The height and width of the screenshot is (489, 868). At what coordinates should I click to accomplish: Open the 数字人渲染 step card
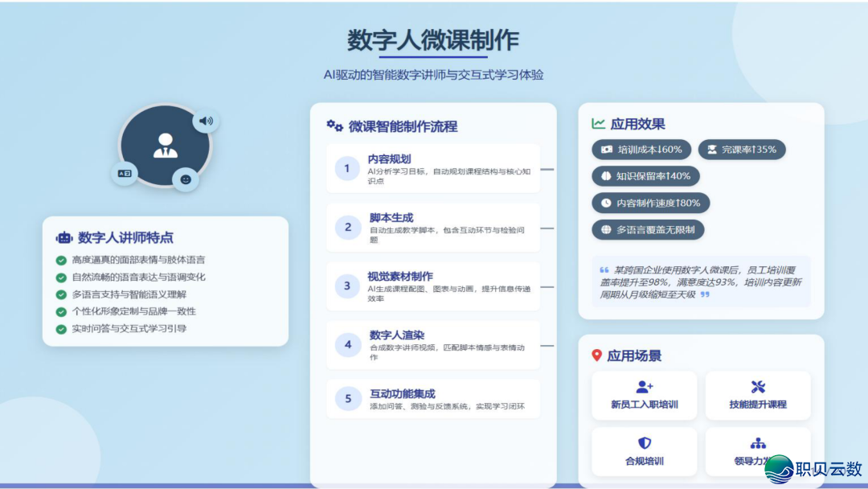point(433,344)
